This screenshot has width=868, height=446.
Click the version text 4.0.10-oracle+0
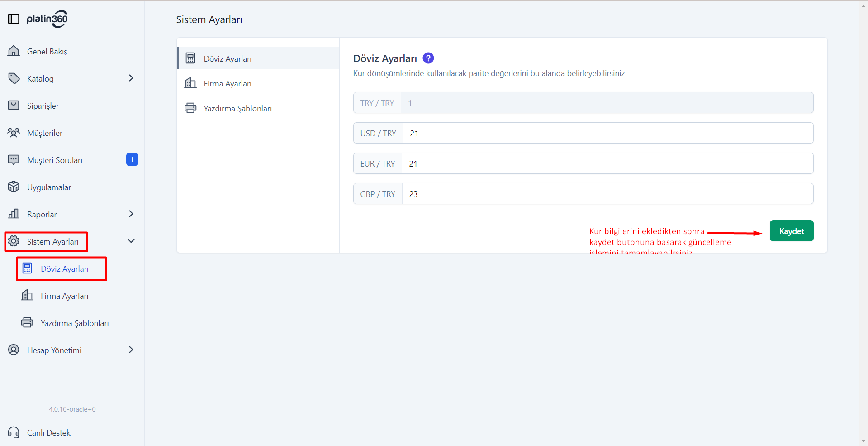click(72, 409)
